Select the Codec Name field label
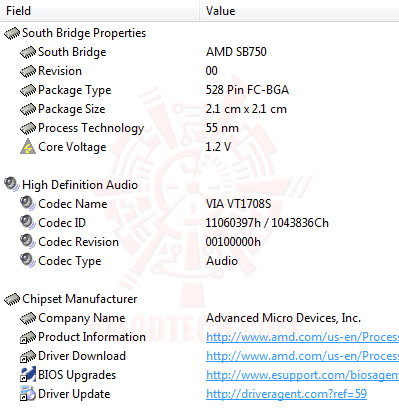This screenshot has width=399, height=414. [x=73, y=204]
